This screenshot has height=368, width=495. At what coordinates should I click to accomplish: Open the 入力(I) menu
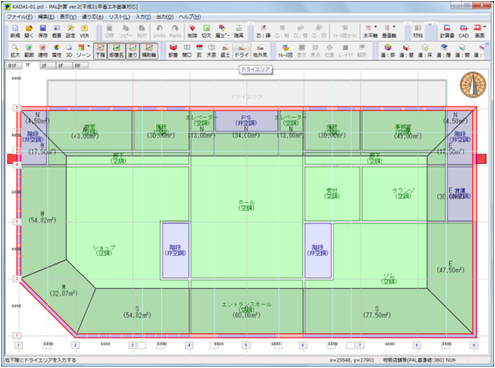point(143,17)
